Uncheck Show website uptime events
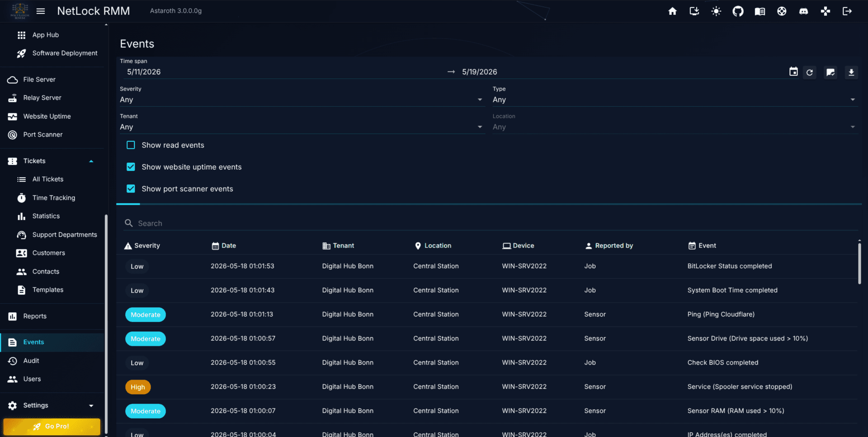Viewport: 868px width, 437px height. click(x=131, y=167)
